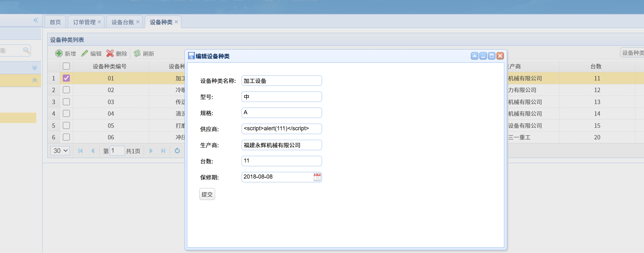Click the 供应商 input field

click(x=281, y=129)
